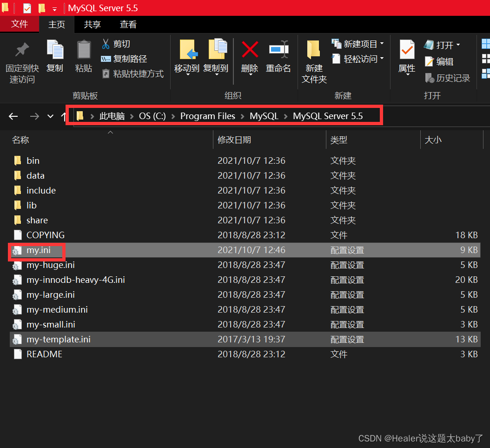Screen dimensions: 490x448
Task: Sort files by 名称 column header
Action: coord(20,140)
